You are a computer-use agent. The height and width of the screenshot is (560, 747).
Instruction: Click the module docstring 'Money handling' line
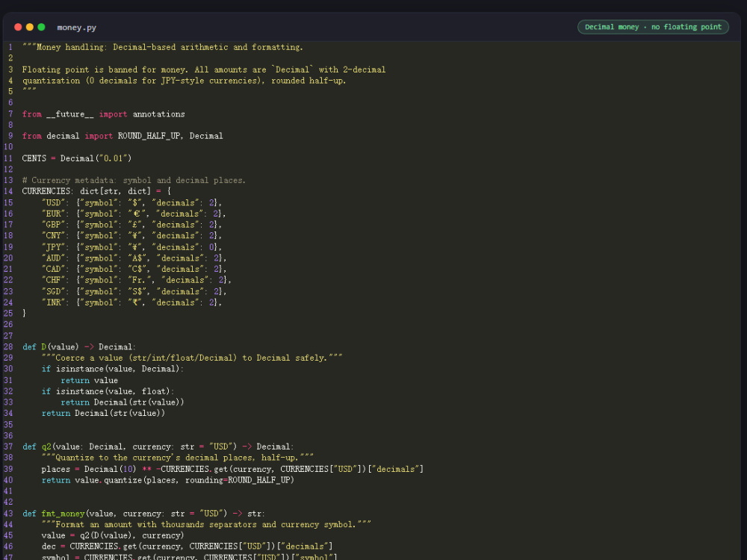coord(162,47)
